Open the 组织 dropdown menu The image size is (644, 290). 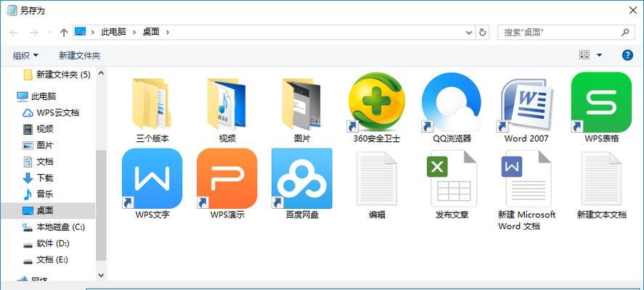coord(25,55)
